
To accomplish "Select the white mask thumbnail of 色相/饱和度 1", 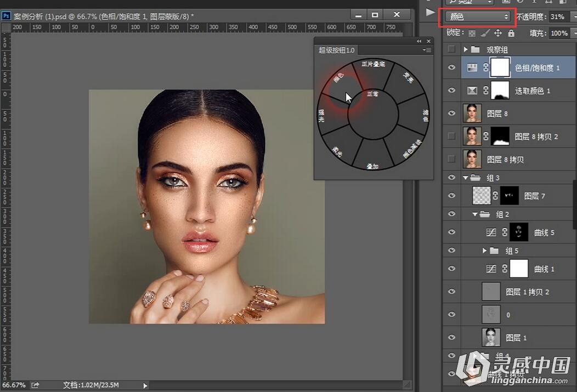I will coord(500,67).
